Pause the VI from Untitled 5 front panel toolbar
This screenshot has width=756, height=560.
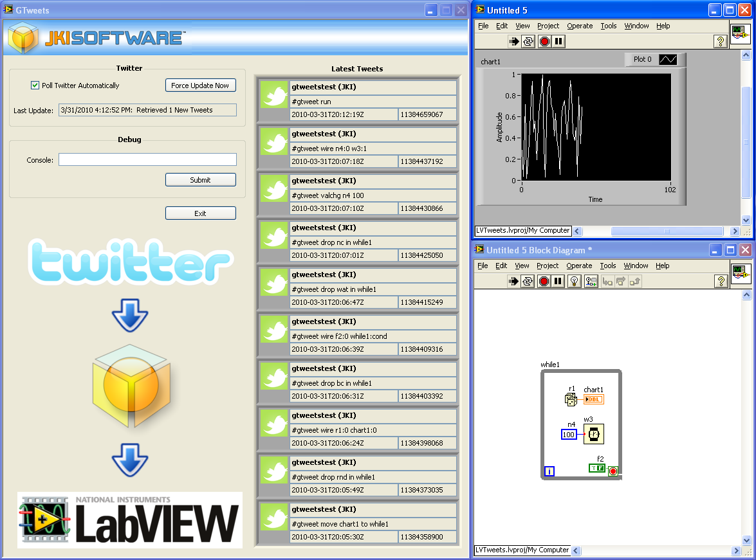pyautogui.click(x=558, y=41)
